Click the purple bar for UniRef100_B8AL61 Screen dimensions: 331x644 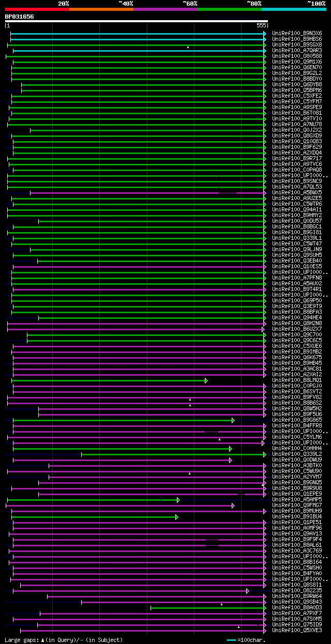pos(139,545)
